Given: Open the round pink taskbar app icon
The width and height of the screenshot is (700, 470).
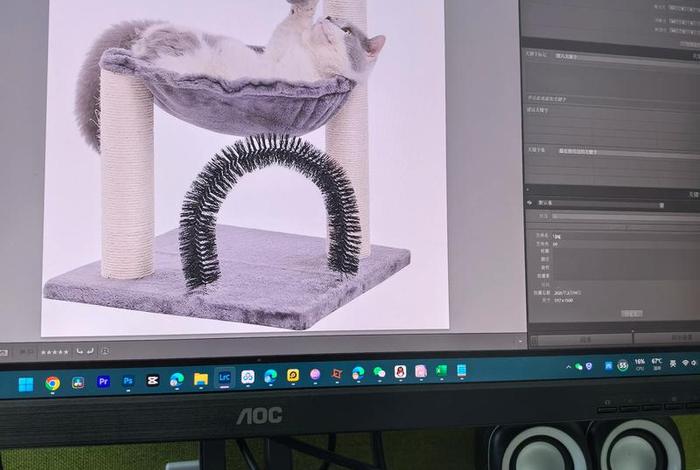Looking at the screenshot, I should pos(315,374).
